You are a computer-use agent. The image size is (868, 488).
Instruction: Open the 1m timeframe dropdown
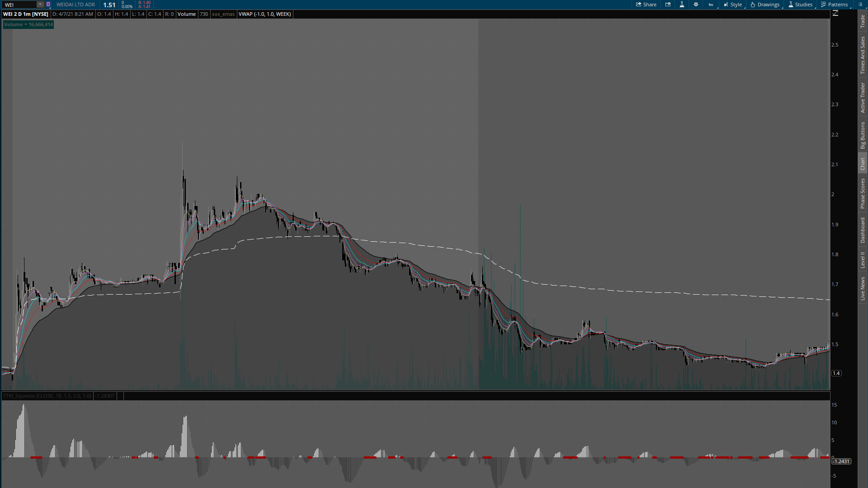click(x=711, y=5)
